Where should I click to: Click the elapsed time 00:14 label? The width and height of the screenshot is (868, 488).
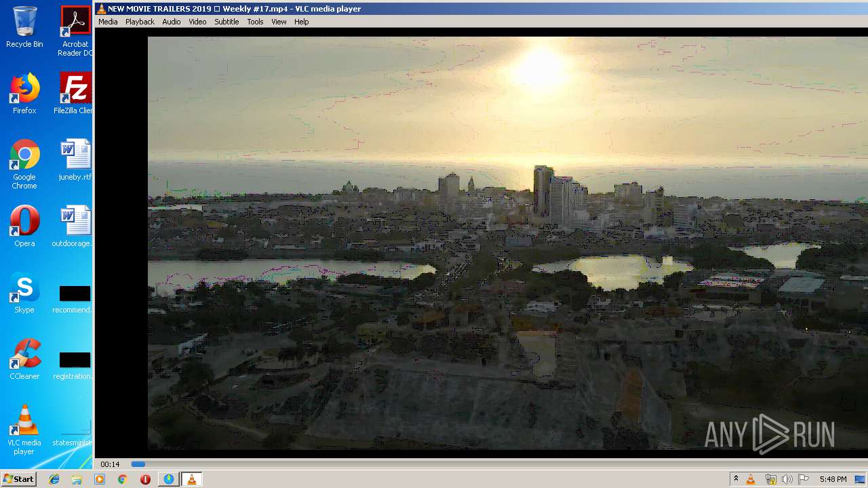pos(110,464)
